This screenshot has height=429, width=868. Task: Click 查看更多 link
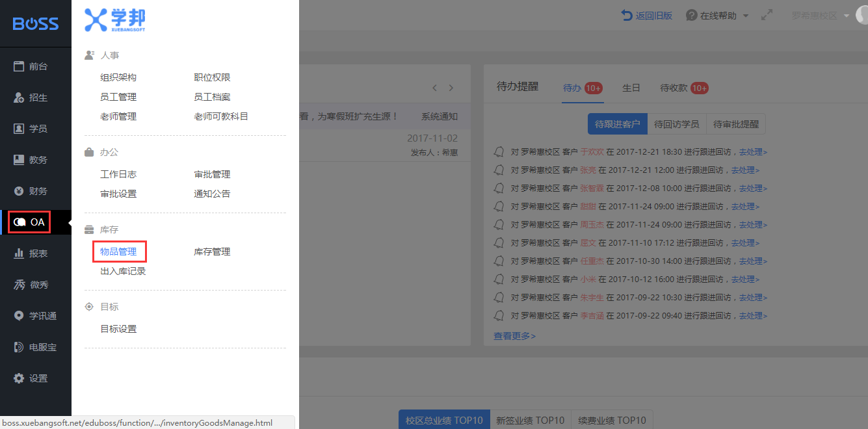(x=514, y=336)
